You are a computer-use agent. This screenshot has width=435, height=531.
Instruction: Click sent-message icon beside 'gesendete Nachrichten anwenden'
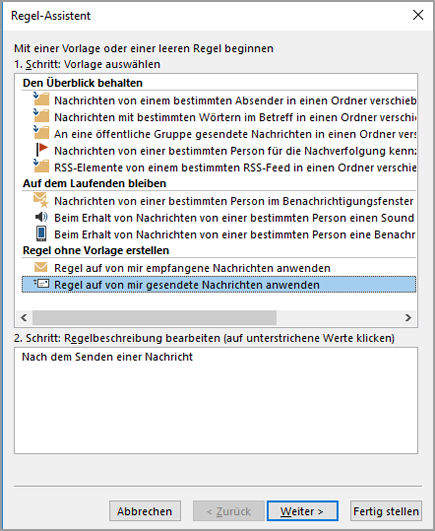pos(41,284)
